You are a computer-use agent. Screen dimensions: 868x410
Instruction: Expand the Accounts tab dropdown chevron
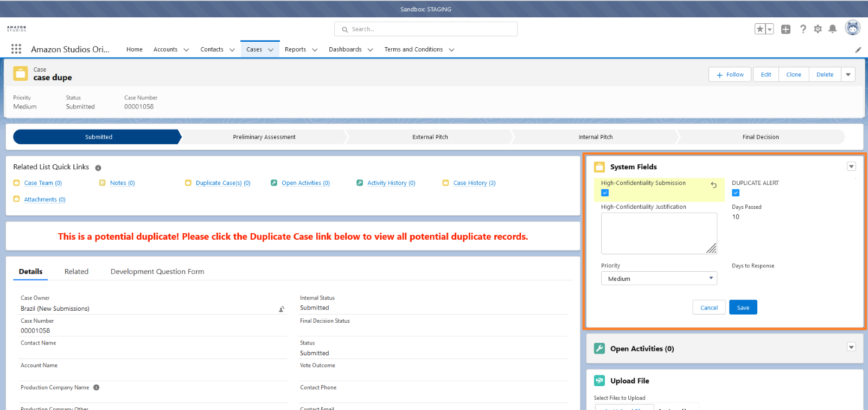point(186,50)
